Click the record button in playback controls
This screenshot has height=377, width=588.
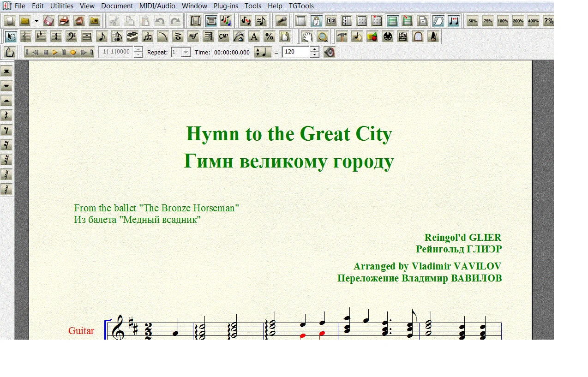coord(73,52)
